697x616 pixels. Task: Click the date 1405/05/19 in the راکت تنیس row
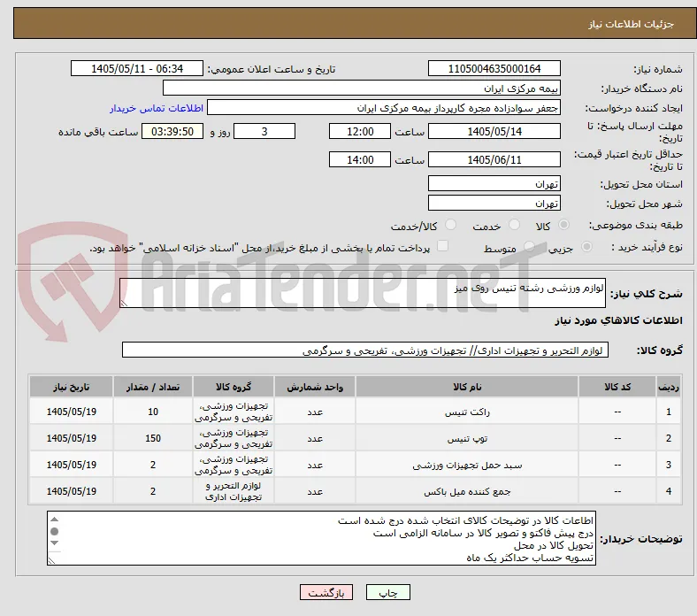click(71, 412)
